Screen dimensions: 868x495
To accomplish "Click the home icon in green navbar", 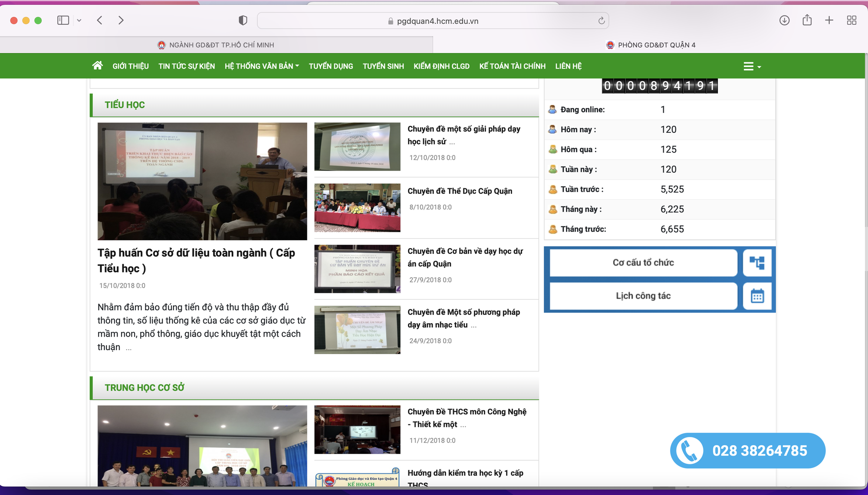I will [97, 66].
